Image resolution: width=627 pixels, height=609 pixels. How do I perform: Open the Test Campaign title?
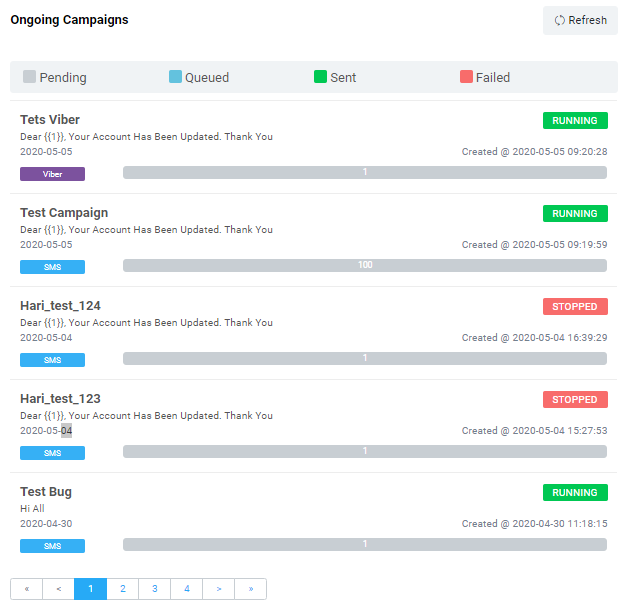pyautogui.click(x=64, y=213)
